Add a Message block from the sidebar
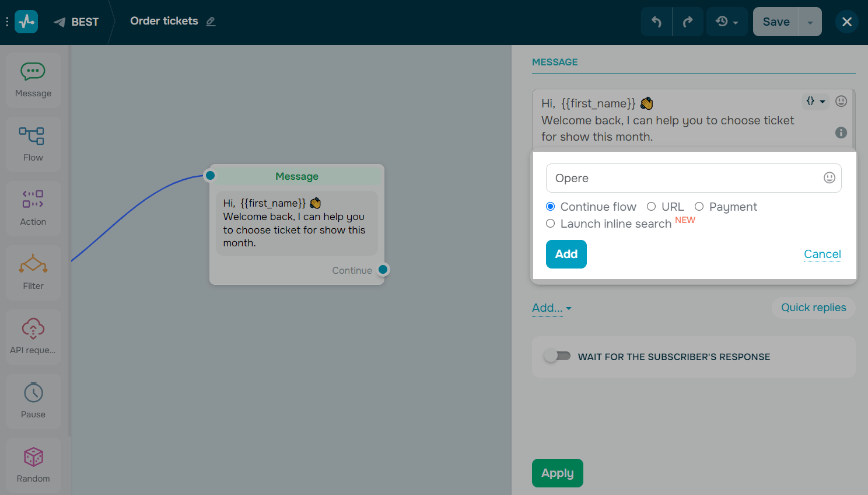The image size is (868, 495). point(33,81)
